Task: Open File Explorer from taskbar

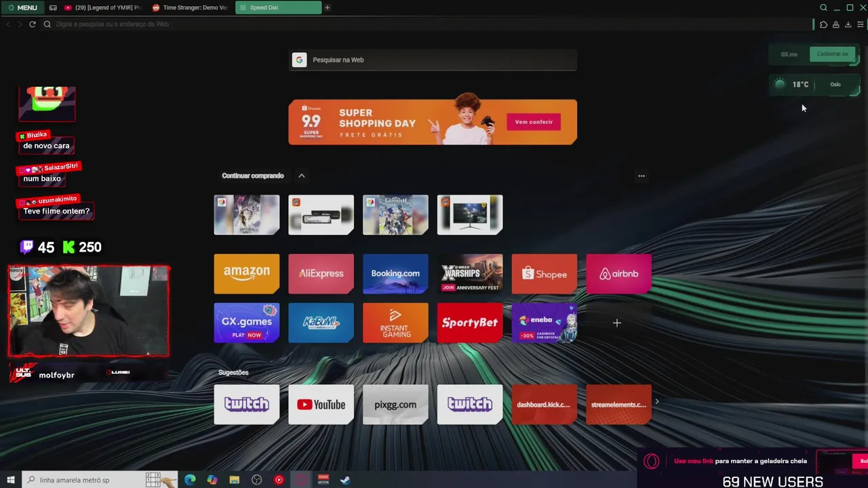Action: point(235,480)
